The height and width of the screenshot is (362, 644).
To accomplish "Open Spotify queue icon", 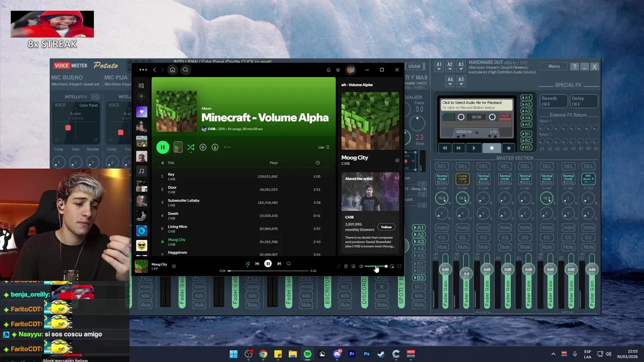I will pos(346,266).
